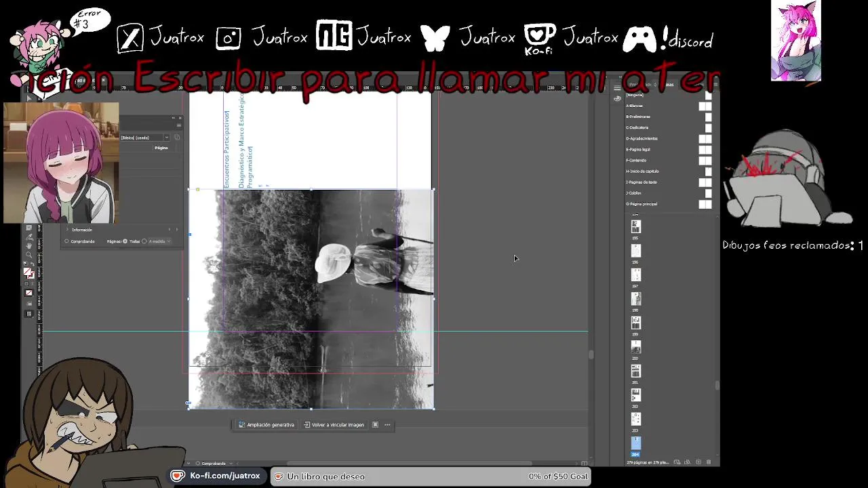
Task: Click page 201 thumbnail in Pages panel
Action: point(635,371)
